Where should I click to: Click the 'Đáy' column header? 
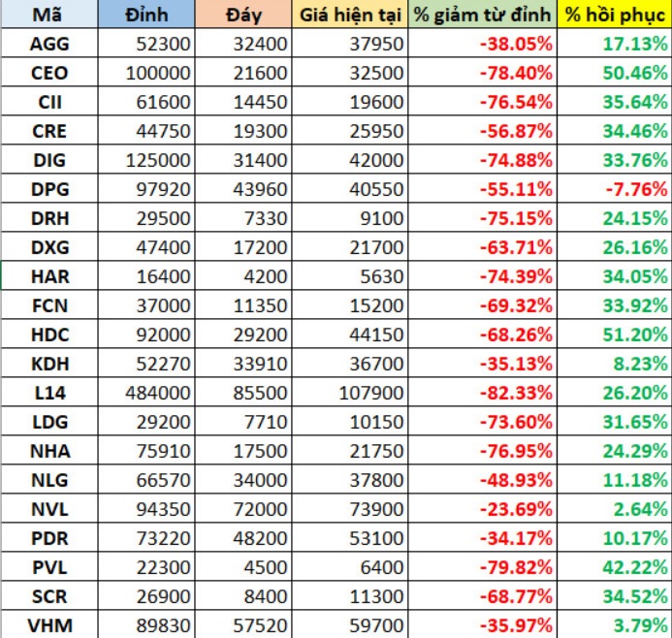click(243, 15)
